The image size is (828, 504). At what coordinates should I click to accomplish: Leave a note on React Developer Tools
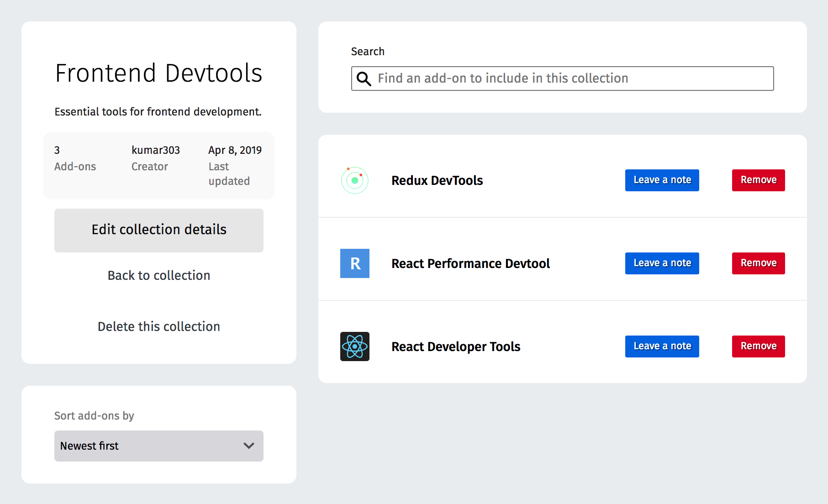662,346
